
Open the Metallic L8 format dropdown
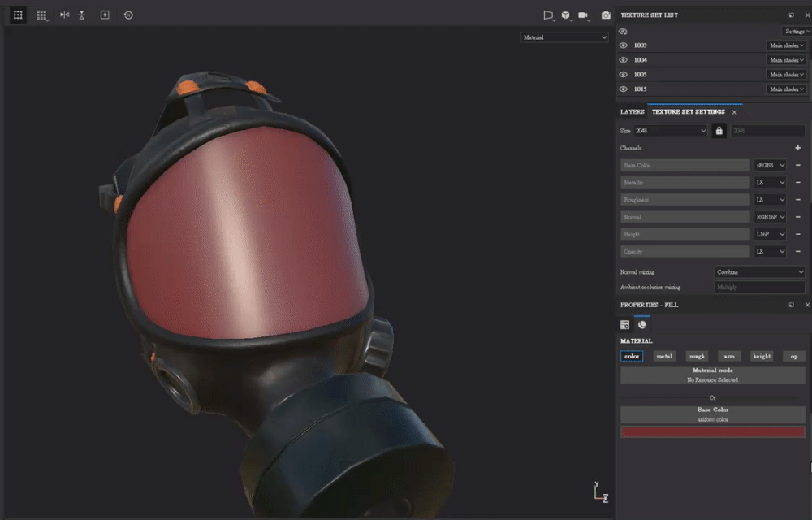click(771, 182)
